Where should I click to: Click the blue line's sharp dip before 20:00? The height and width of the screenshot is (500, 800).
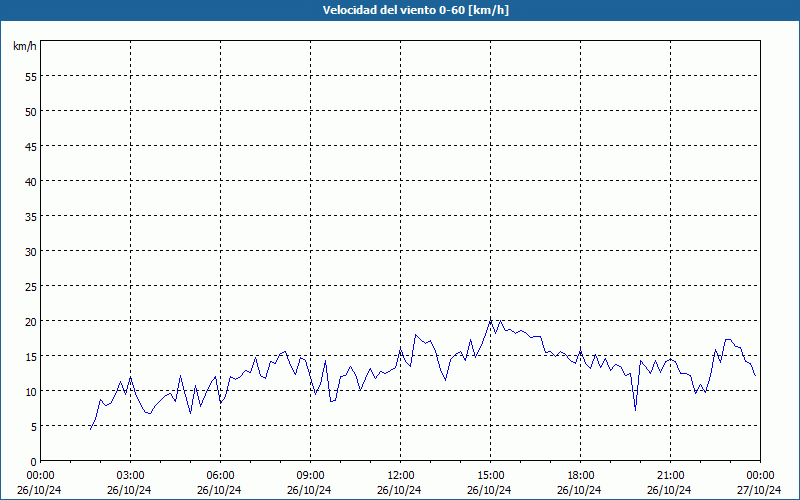(x=635, y=409)
